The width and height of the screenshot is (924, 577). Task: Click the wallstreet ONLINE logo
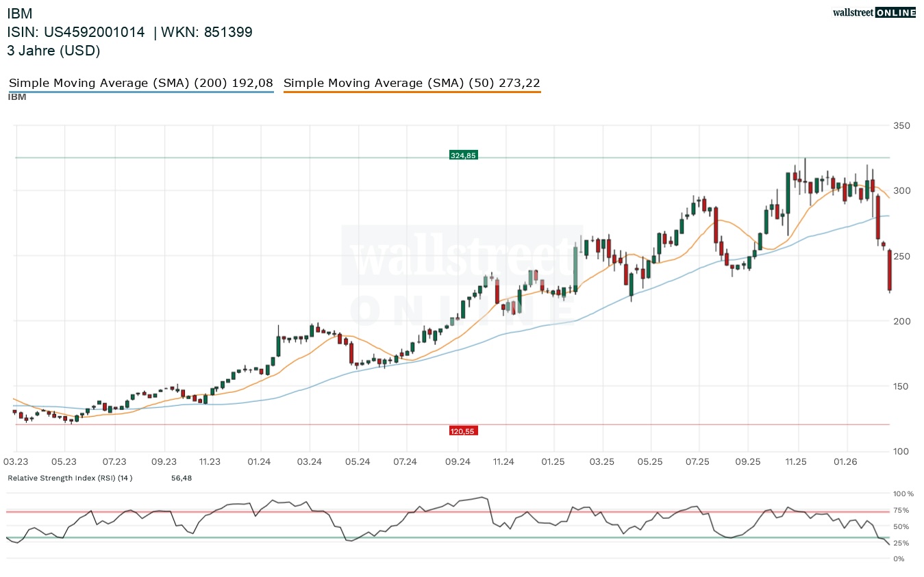coord(873,12)
